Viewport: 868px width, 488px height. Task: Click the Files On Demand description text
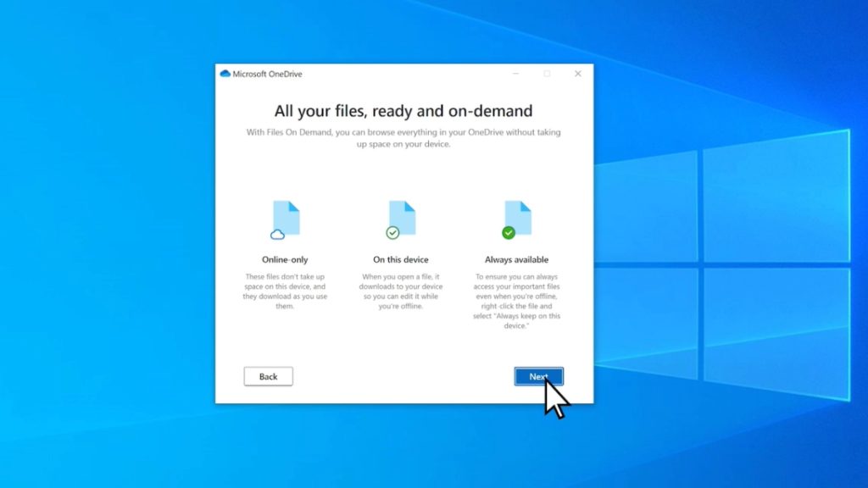(x=404, y=137)
